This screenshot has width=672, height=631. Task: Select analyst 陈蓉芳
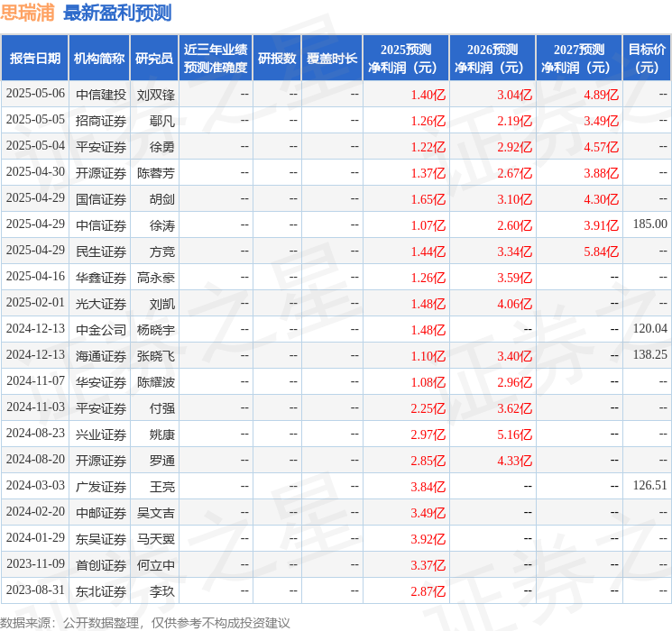point(155,173)
